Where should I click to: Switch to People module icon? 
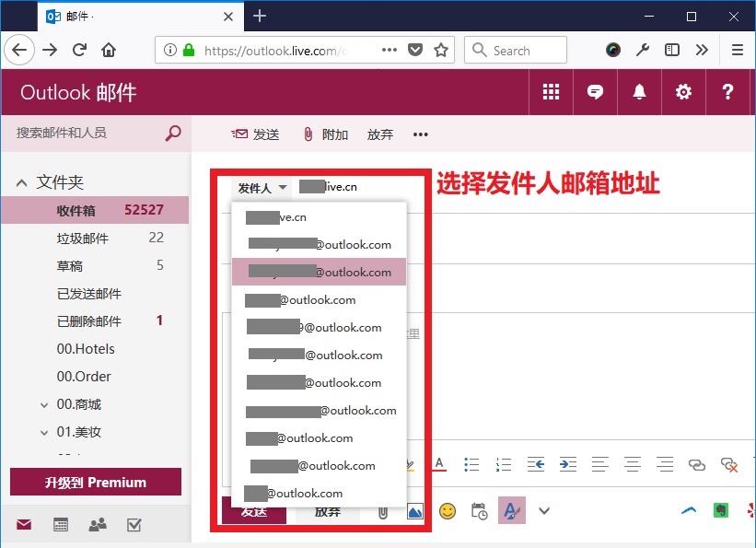pyautogui.click(x=98, y=524)
